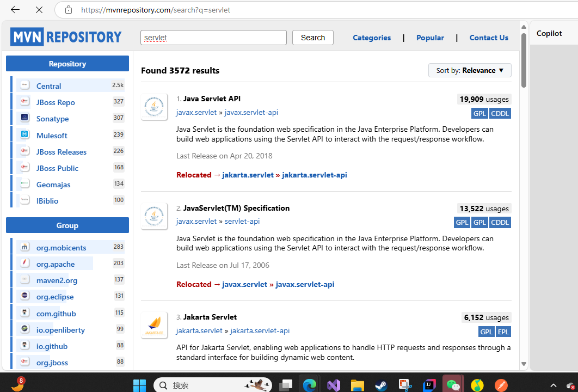Open File Explorer from taskbar

pos(357,385)
